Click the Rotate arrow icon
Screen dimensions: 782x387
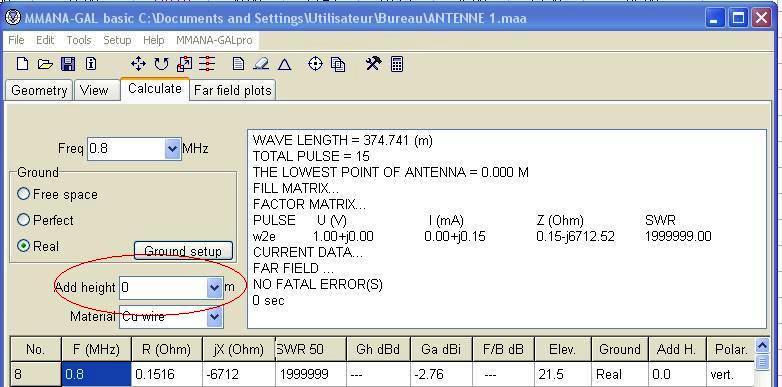[161, 64]
